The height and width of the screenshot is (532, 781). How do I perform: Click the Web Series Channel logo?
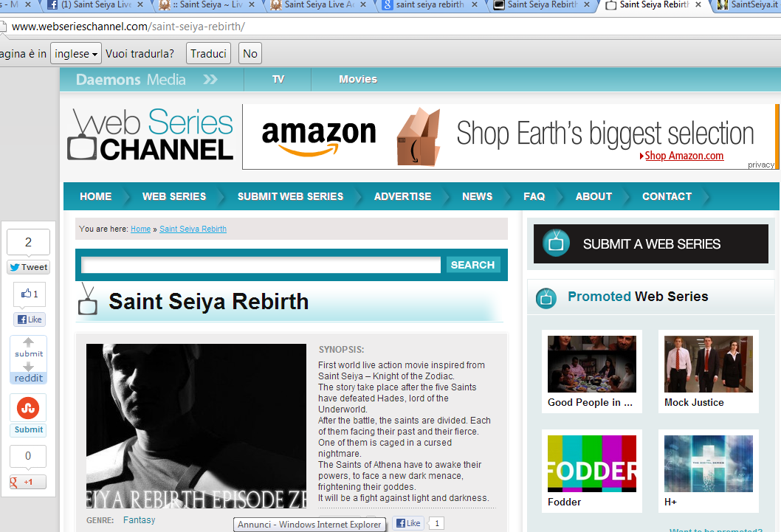tap(151, 134)
